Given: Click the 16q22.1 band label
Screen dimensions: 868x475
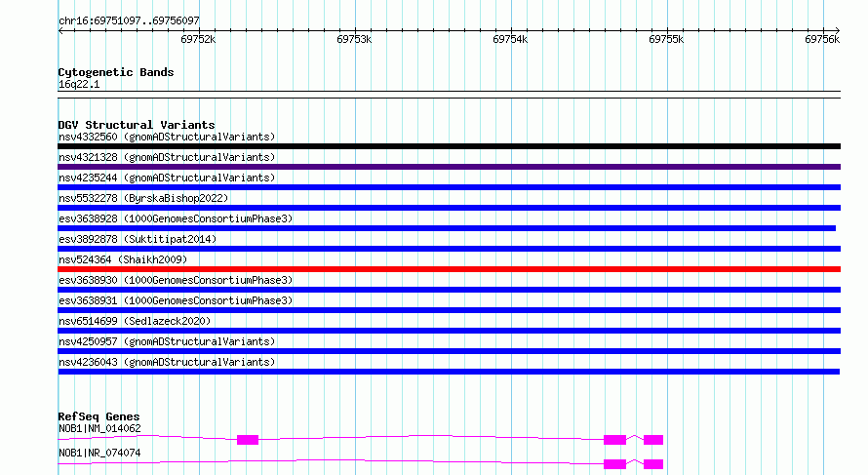Looking at the screenshot, I should 79,85.
